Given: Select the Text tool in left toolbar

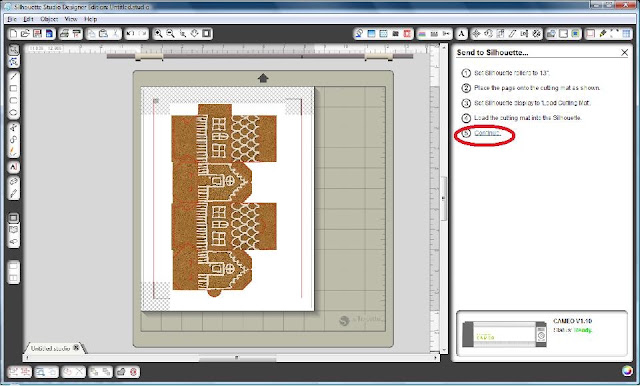Looking at the screenshot, I should (13, 167).
